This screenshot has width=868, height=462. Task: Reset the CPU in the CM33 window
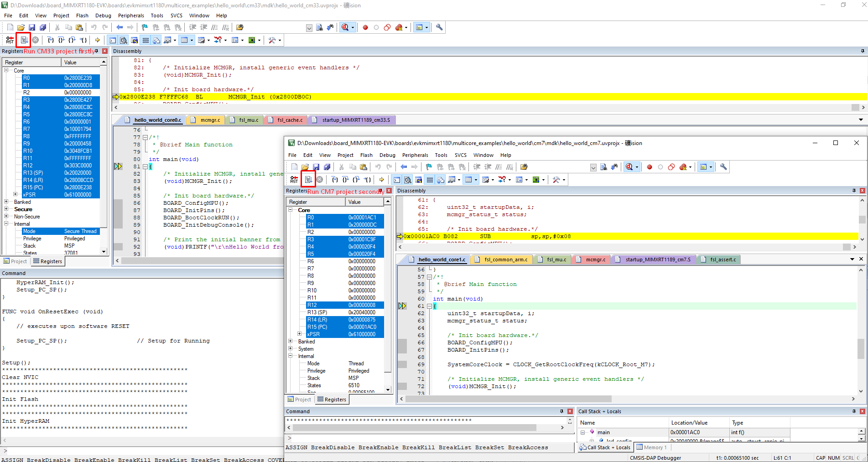pos(10,40)
